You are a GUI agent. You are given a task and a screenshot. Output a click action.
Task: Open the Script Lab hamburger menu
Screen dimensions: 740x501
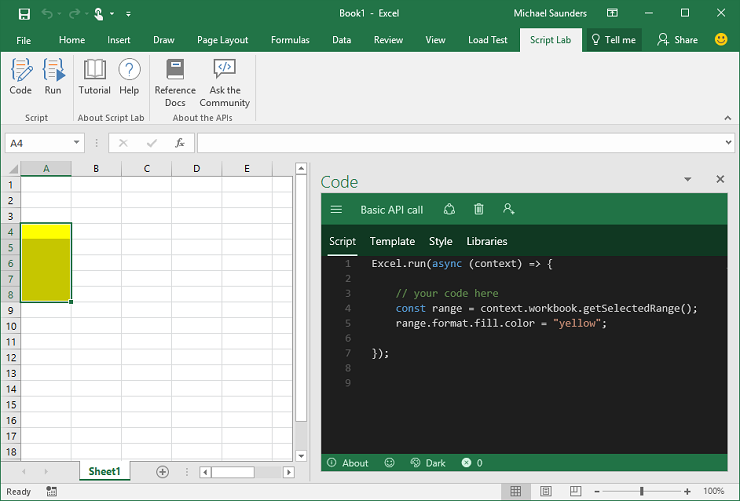click(336, 209)
